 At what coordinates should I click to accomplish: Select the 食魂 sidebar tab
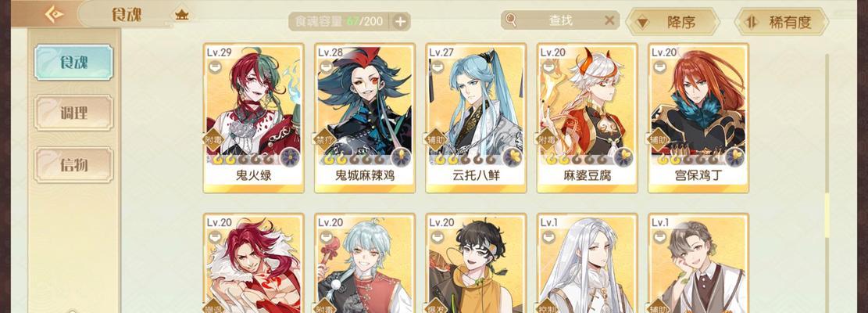coord(73,63)
